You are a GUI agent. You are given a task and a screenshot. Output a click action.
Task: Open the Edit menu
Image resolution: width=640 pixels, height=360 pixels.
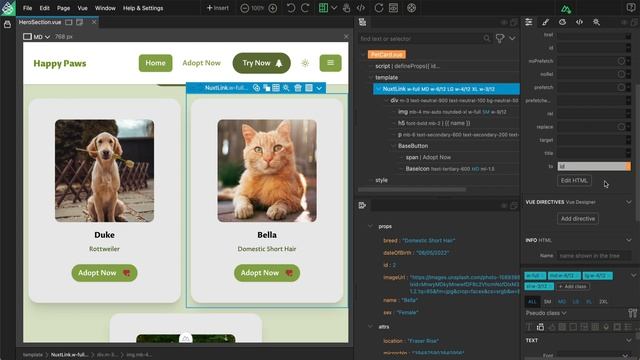(x=44, y=8)
